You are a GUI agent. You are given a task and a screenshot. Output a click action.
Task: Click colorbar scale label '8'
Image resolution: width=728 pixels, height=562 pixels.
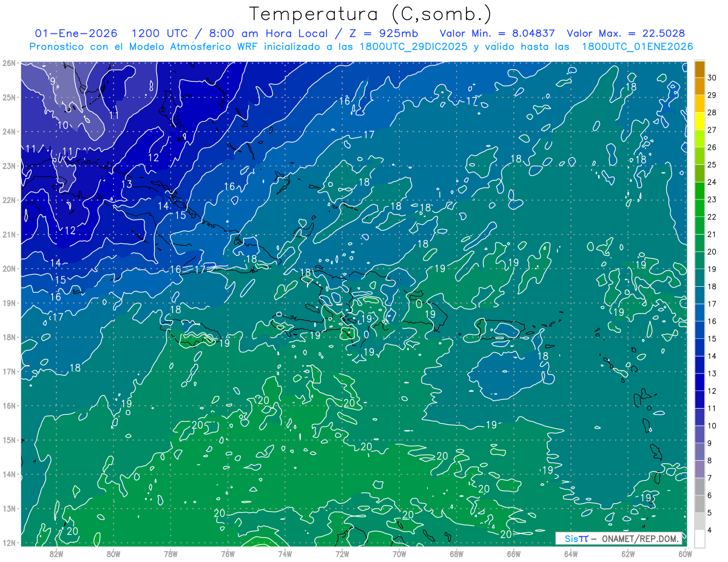click(710, 461)
